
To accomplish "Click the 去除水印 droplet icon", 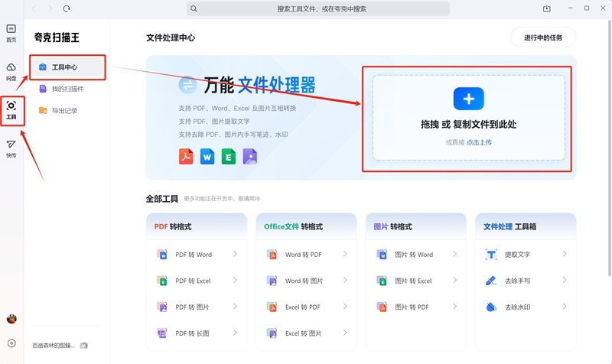I will [491, 307].
